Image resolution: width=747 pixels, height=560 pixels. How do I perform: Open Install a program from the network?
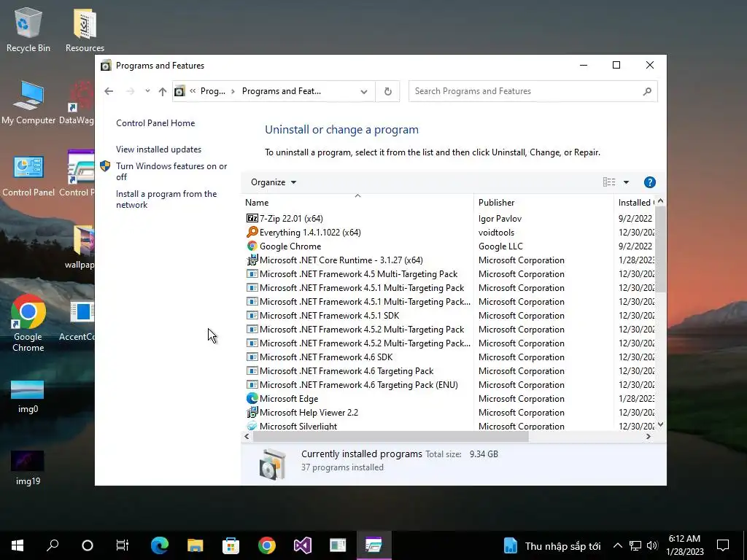coord(166,199)
